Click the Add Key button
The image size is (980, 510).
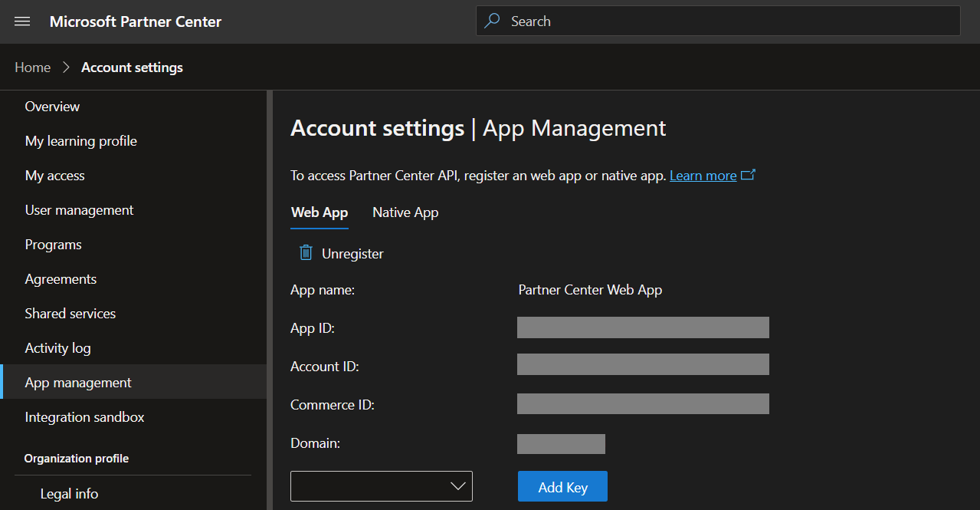coord(562,486)
